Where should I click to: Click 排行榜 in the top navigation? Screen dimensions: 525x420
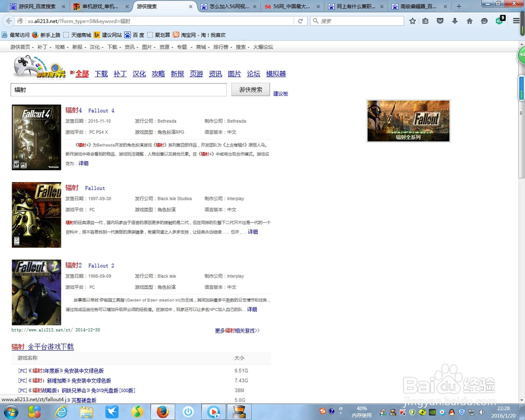(221, 47)
